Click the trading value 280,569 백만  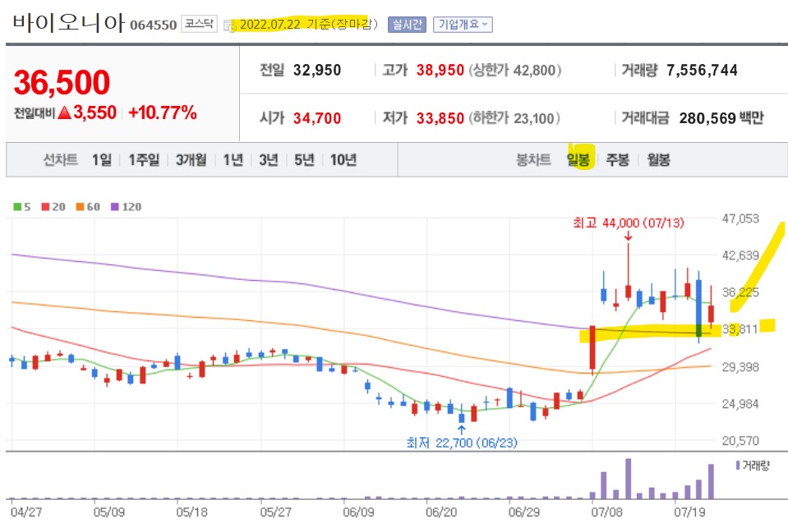[721, 118]
